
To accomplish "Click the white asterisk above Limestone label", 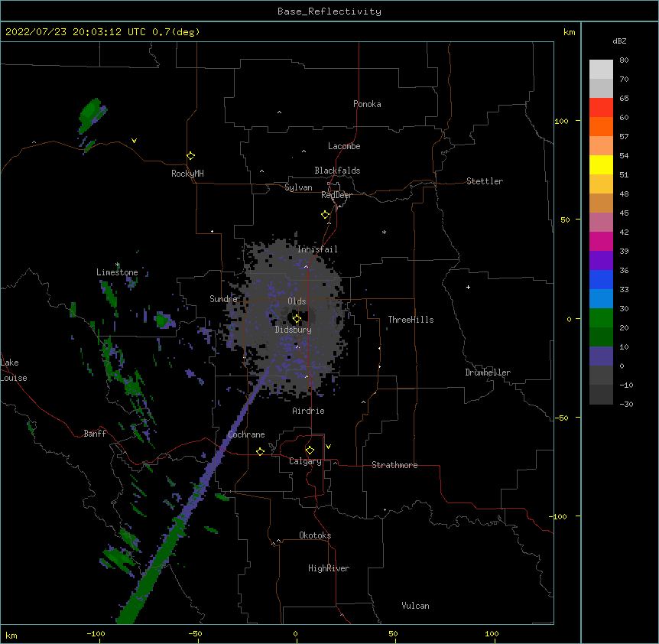I will [x=118, y=265].
